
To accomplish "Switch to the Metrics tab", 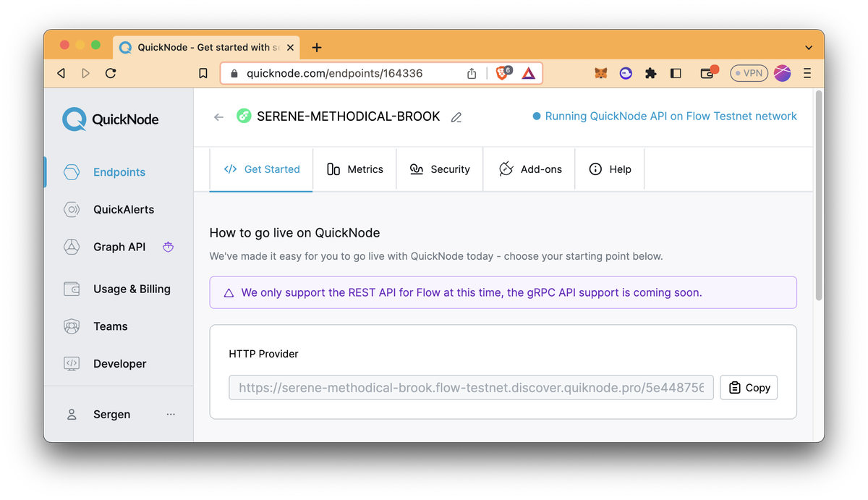I will click(x=354, y=169).
